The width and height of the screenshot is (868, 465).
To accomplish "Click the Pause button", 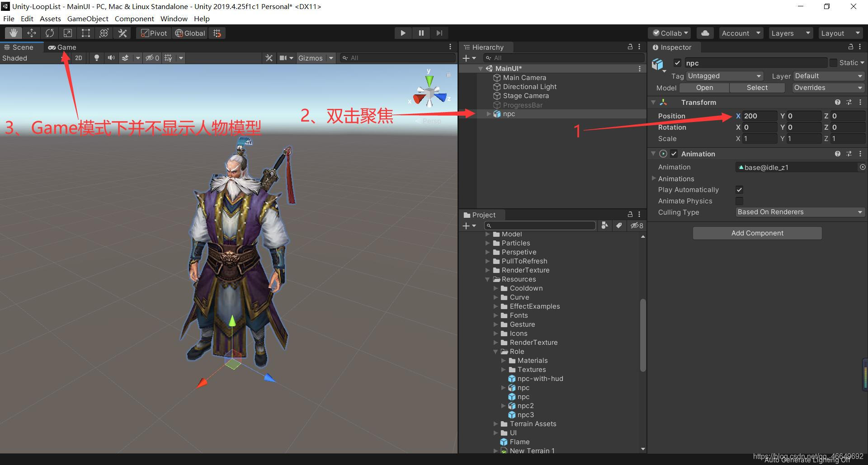I will click(421, 33).
